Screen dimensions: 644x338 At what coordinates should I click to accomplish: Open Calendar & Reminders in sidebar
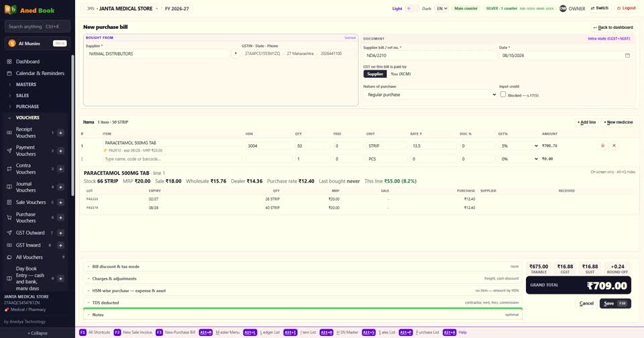pos(40,73)
